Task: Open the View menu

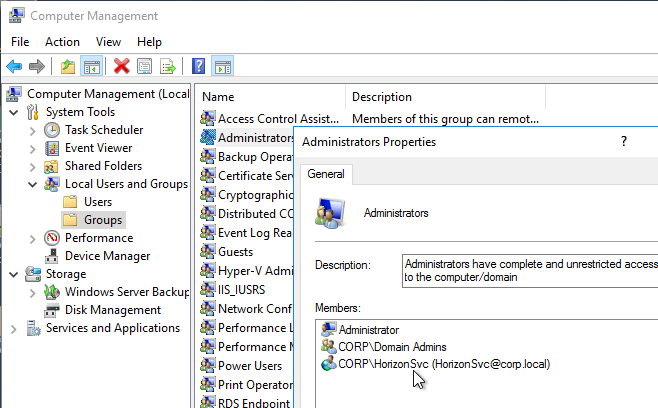Action: [x=108, y=42]
